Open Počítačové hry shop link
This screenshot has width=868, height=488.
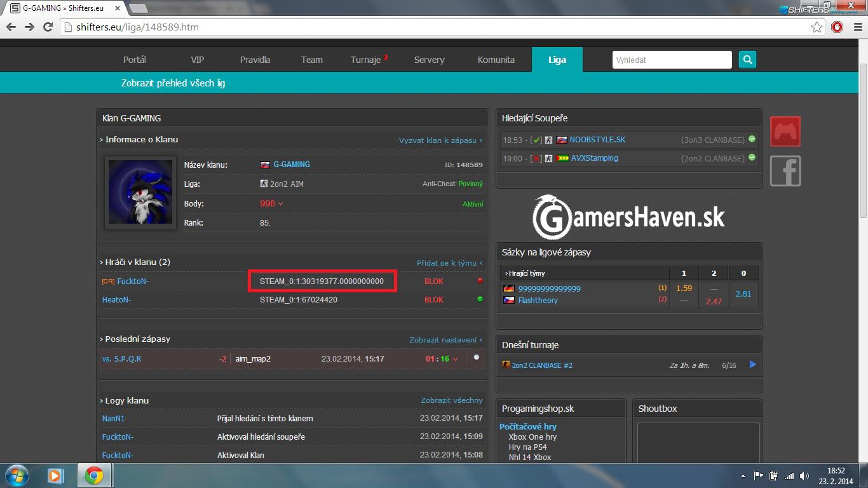tap(528, 426)
